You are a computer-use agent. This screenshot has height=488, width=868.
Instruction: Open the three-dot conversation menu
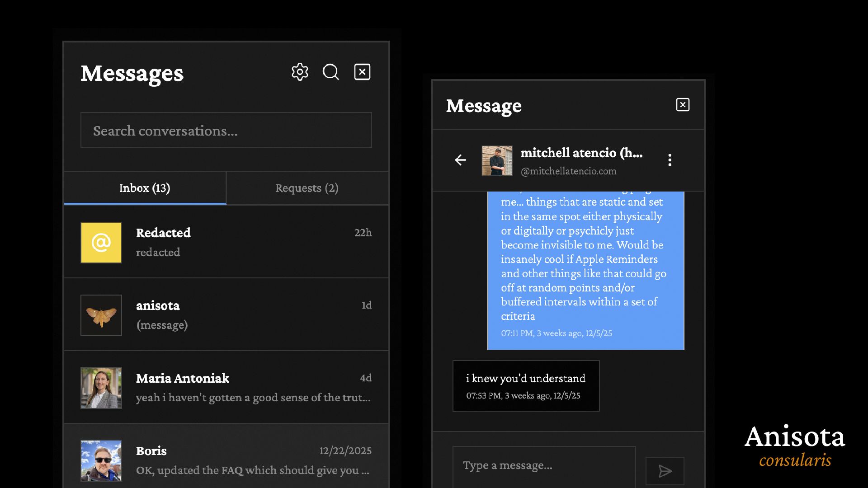click(x=670, y=160)
